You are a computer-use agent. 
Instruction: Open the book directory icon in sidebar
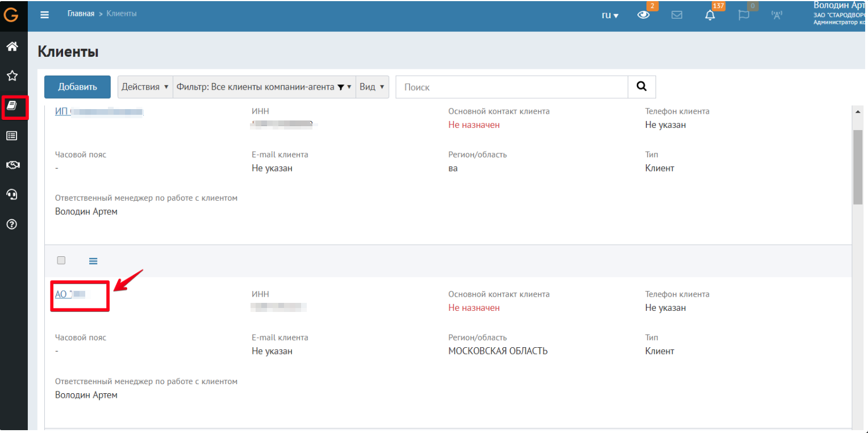(x=12, y=106)
